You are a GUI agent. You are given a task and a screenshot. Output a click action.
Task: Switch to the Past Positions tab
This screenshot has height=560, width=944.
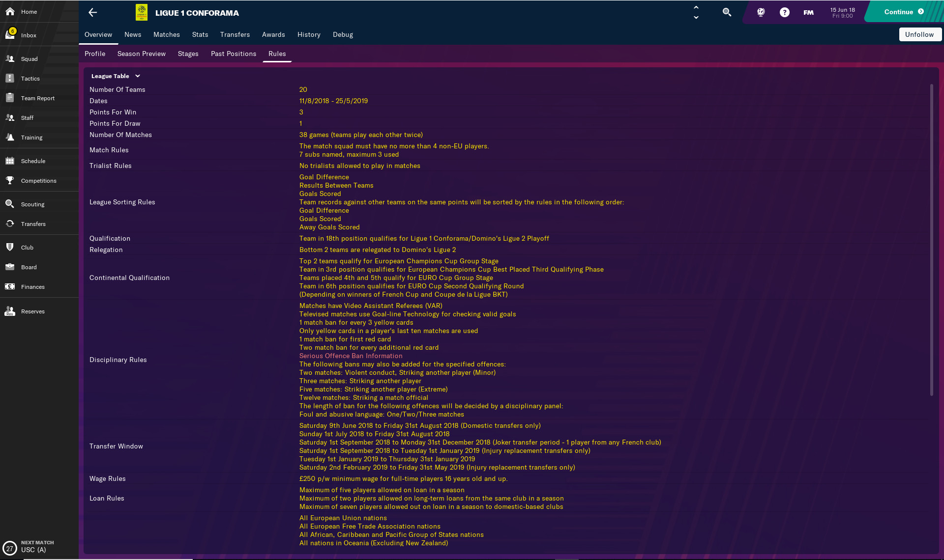pyautogui.click(x=233, y=54)
